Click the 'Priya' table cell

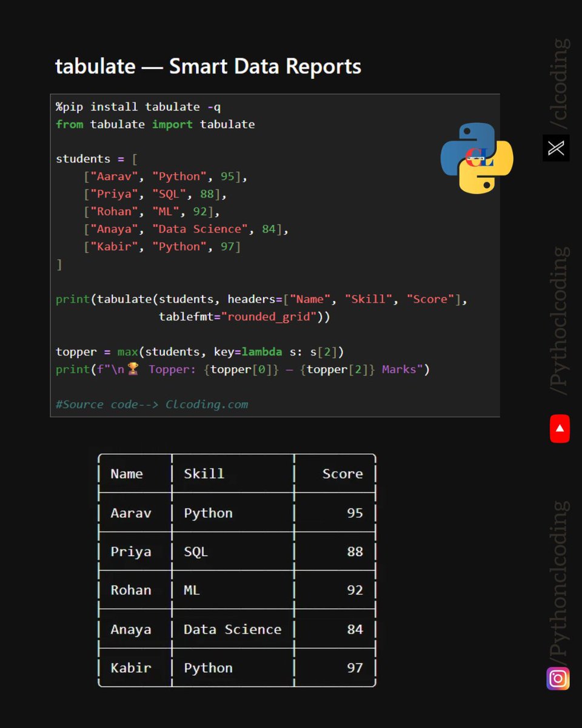(130, 551)
